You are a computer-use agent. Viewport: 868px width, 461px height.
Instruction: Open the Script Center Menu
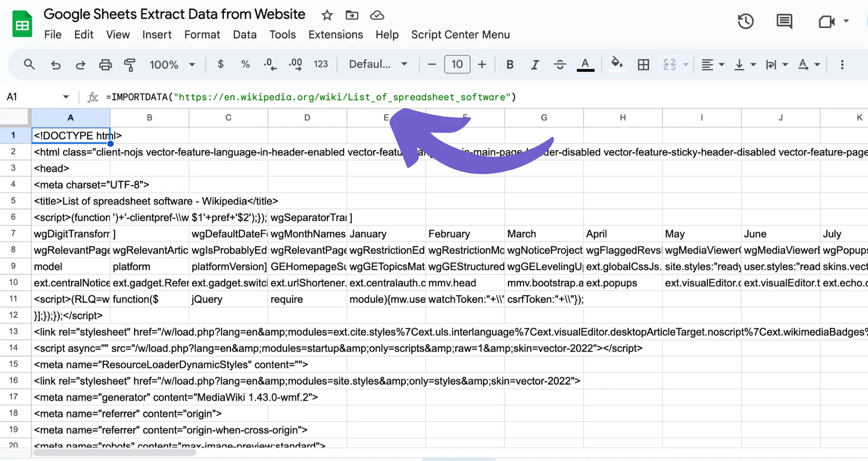[x=460, y=35]
